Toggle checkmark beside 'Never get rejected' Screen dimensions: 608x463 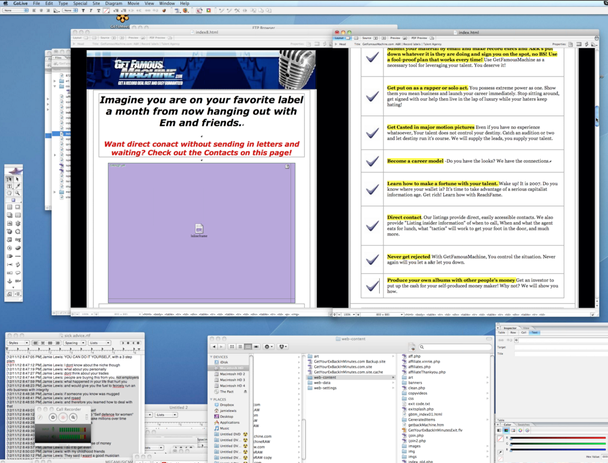(371, 257)
